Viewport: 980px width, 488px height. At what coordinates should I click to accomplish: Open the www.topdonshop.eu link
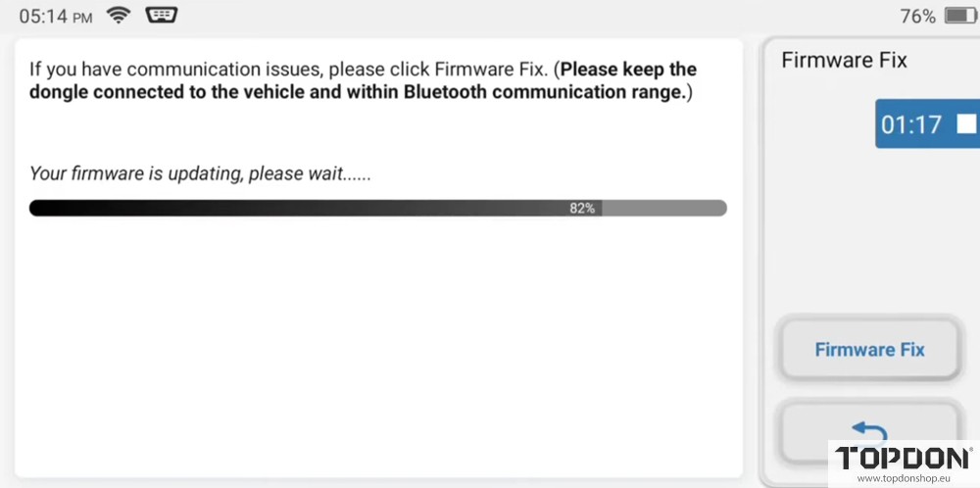(903, 478)
